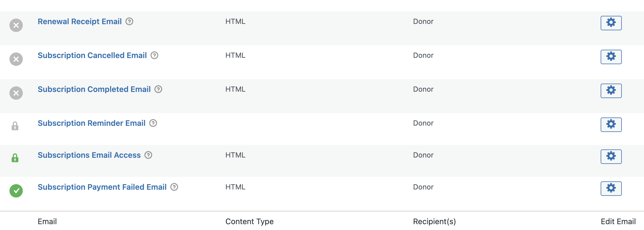Click the Subscriptions Email Access gear icon

pos(611,156)
